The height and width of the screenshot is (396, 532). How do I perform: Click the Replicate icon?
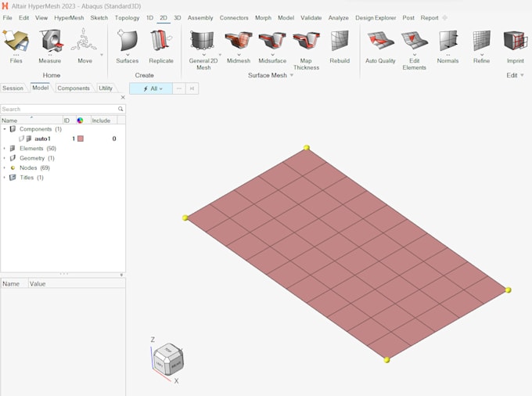161,41
